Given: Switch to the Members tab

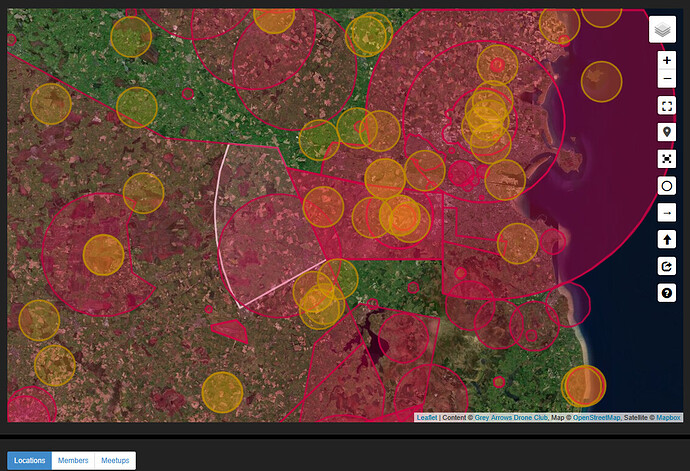Looking at the screenshot, I should (x=72, y=460).
